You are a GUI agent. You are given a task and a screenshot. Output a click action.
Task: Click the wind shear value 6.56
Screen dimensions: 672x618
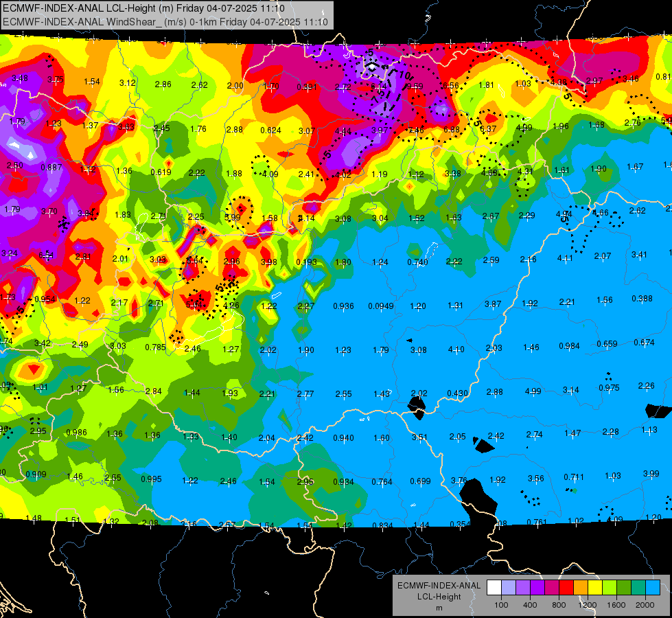pyautogui.click(x=451, y=86)
